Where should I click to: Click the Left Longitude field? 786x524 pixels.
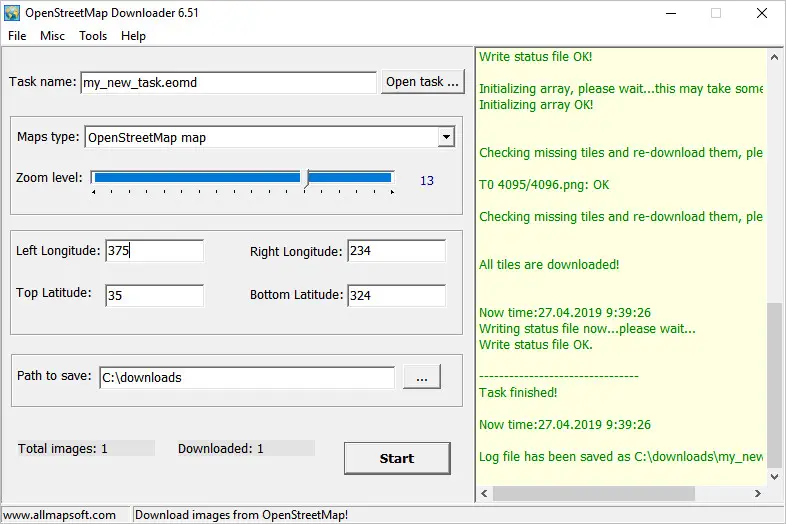(155, 250)
